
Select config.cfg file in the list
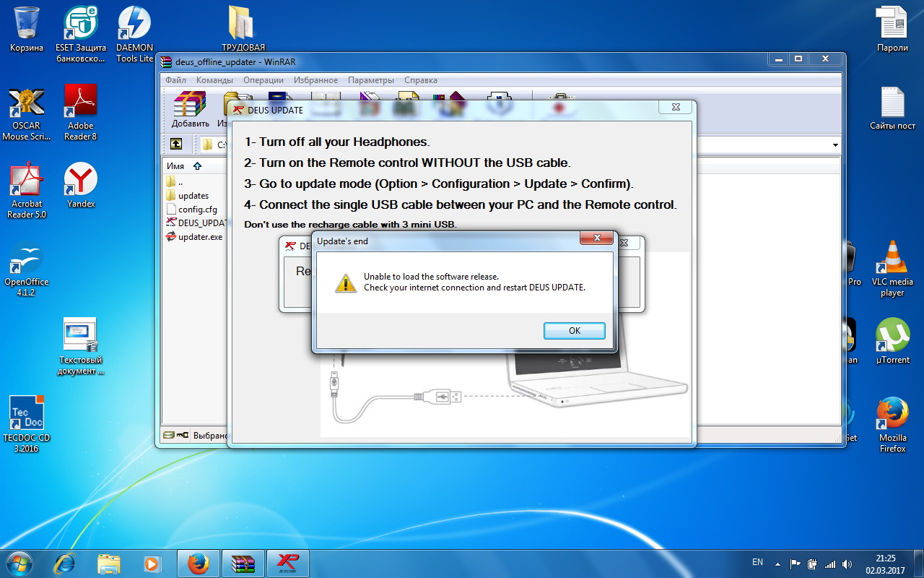coord(197,209)
